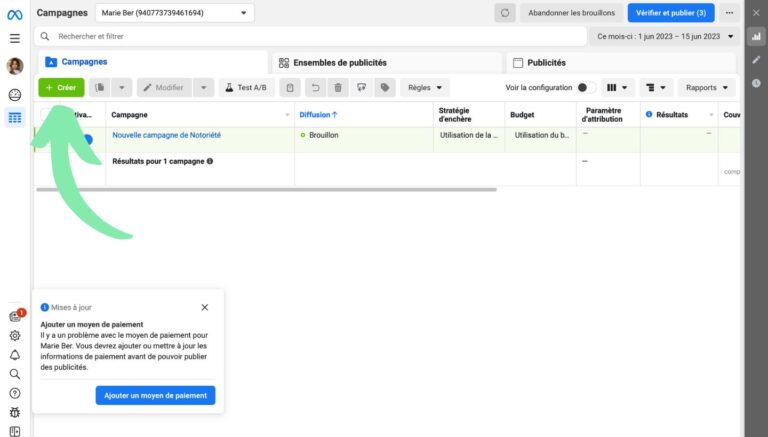Click the clipboard paste icon in toolbar
768x437 pixels.
[x=290, y=88]
